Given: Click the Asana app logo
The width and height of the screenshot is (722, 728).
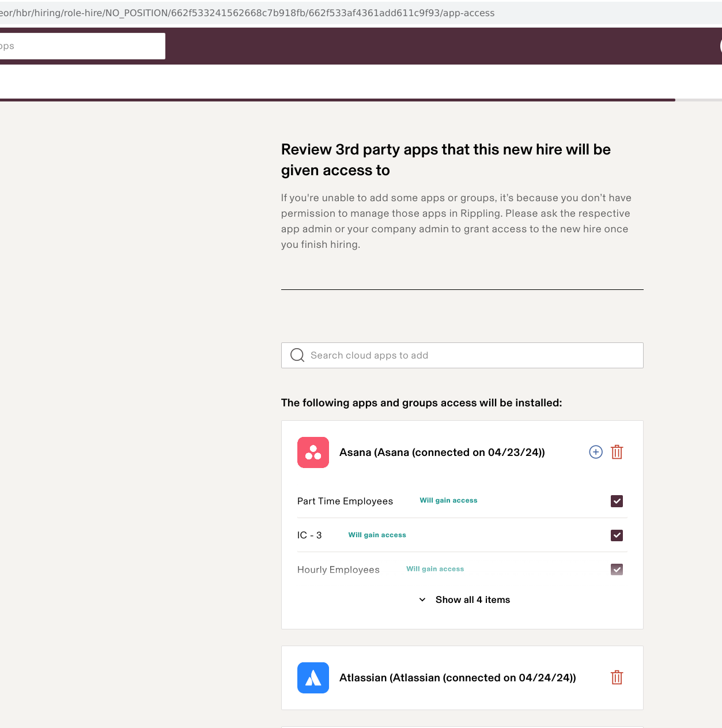Looking at the screenshot, I should click(313, 452).
